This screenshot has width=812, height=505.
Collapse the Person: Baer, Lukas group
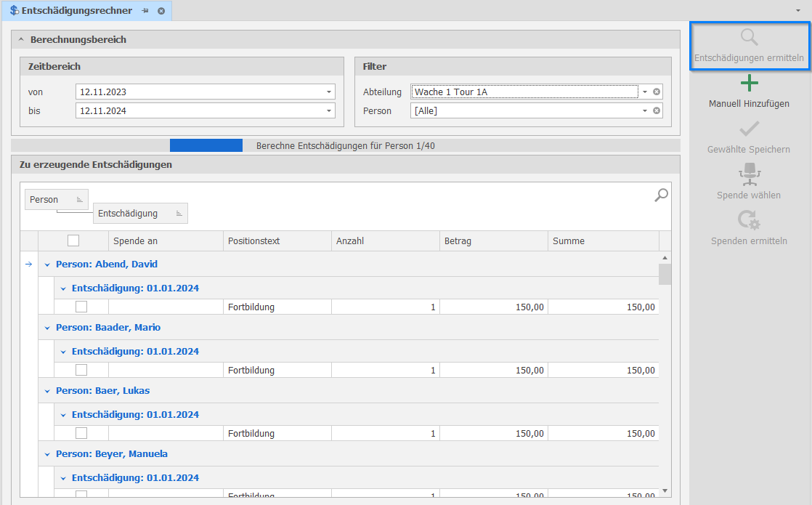click(x=48, y=391)
